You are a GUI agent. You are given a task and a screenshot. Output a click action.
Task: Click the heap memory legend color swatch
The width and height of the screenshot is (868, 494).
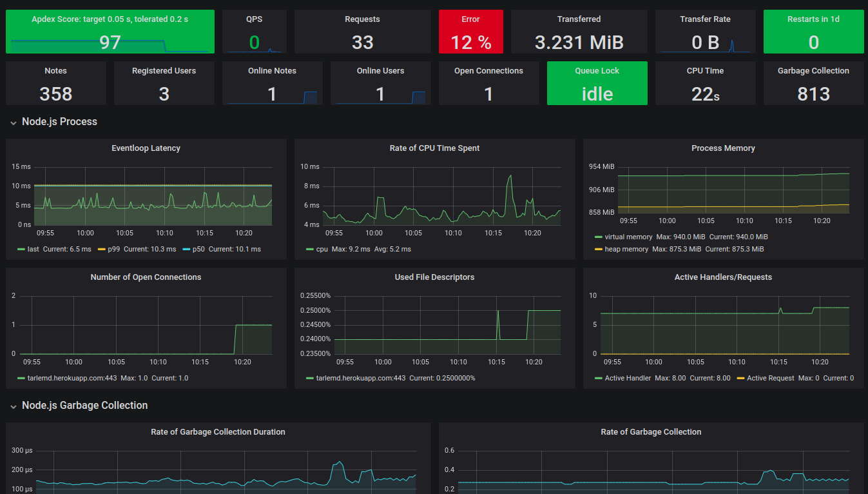click(x=599, y=249)
